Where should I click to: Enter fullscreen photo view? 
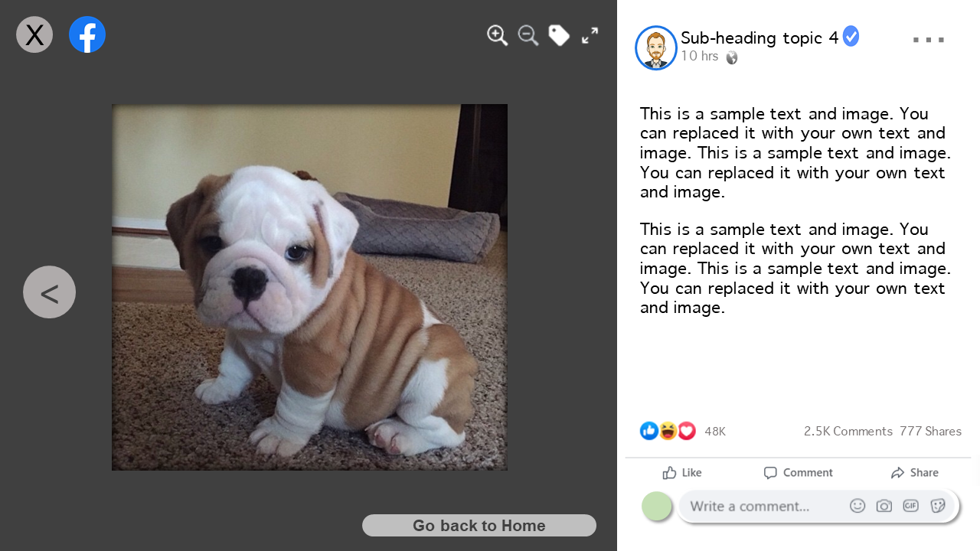pyautogui.click(x=590, y=35)
